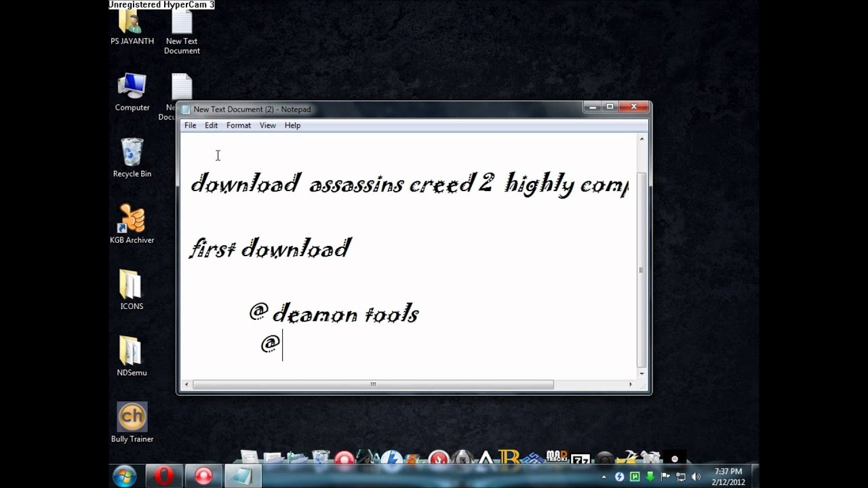
Task: Click the recycle bin icon in the dock
Action: pyautogui.click(x=321, y=457)
